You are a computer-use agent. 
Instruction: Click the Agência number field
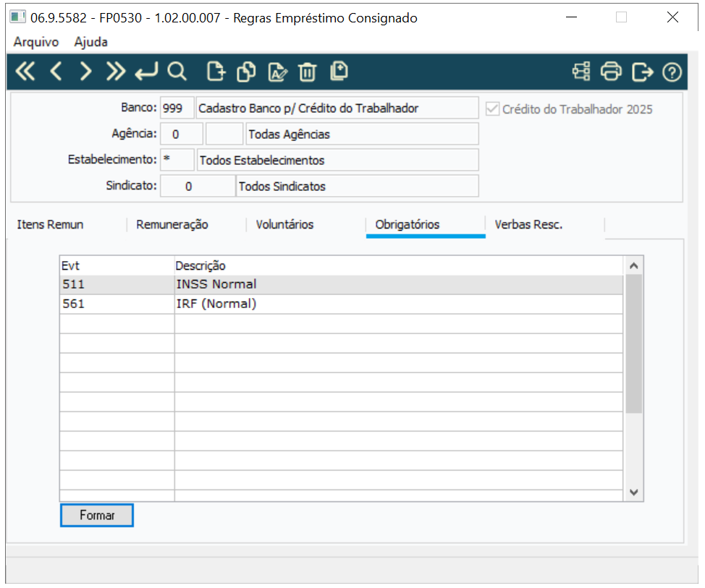(182, 134)
